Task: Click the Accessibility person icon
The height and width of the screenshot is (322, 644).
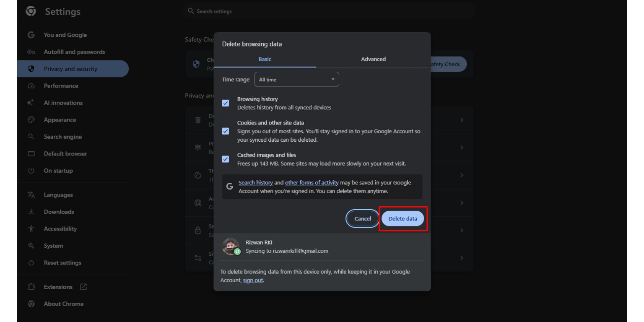Action: click(x=31, y=229)
